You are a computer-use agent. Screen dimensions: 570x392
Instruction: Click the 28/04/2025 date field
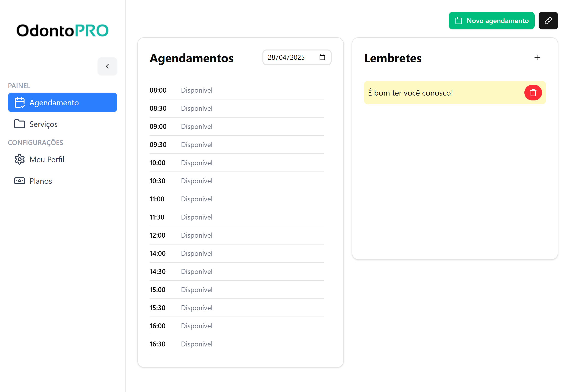[x=286, y=58]
